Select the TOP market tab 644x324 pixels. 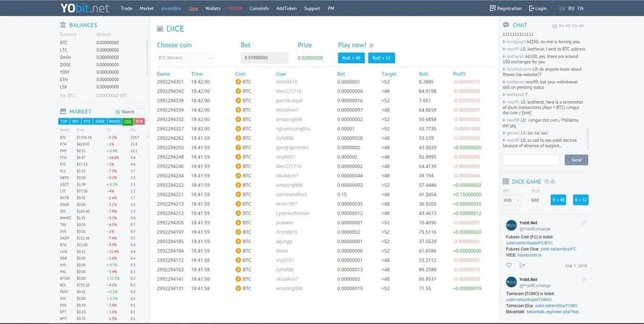coord(64,122)
